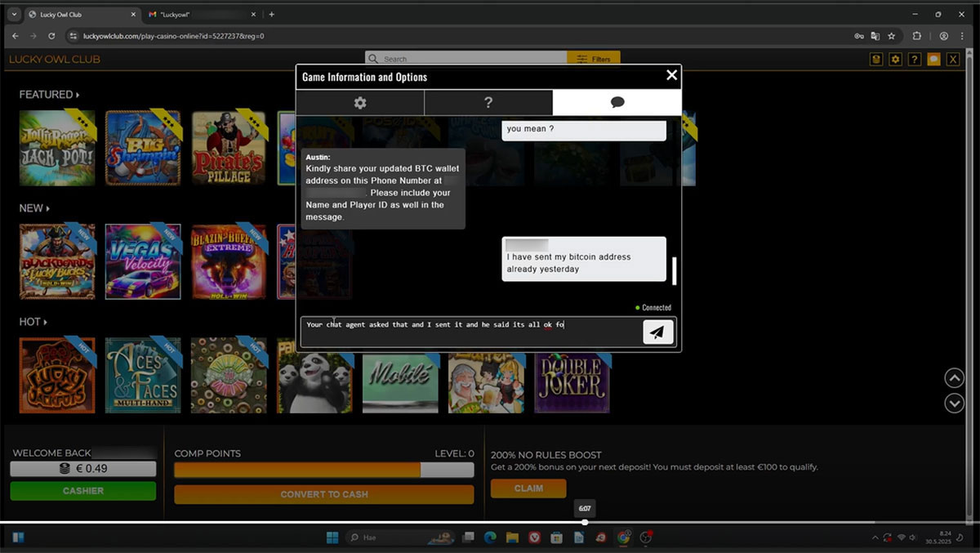This screenshot has width=980, height=553.
Task: Open the Lucky Jackpots hot game
Action: click(x=57, y=376)
